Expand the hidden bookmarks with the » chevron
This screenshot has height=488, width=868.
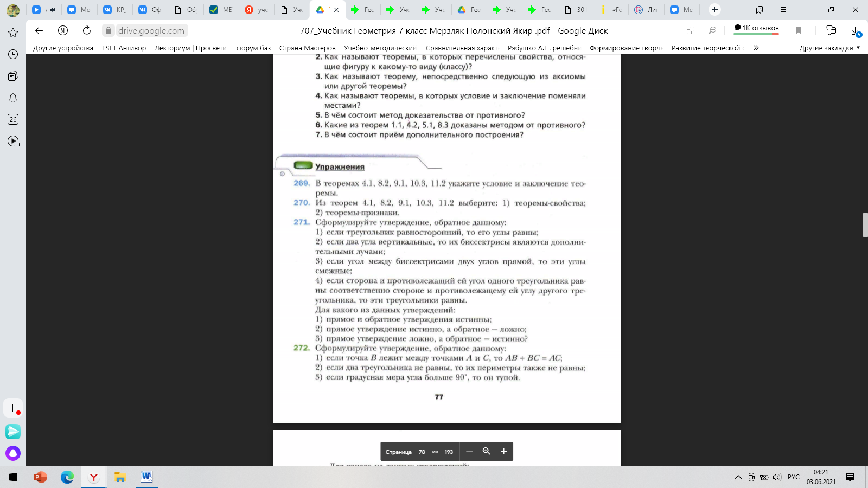pyautogui.click(x=756, y=48)
